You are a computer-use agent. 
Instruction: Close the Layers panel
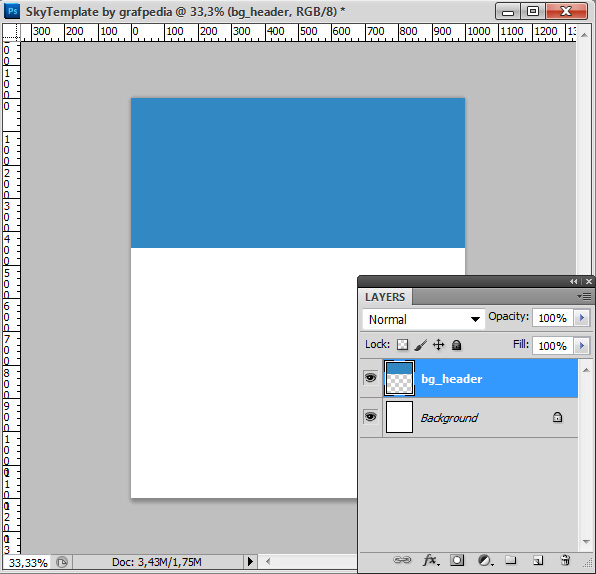click(x=589, y=281)
